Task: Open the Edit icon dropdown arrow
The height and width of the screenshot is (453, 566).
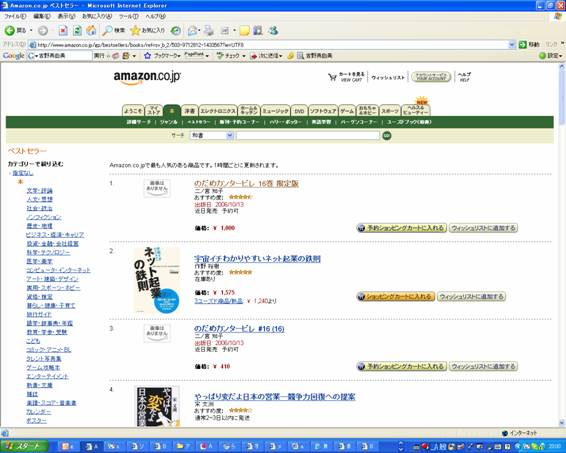Action: pyautogui.click(x=234, y=31)
